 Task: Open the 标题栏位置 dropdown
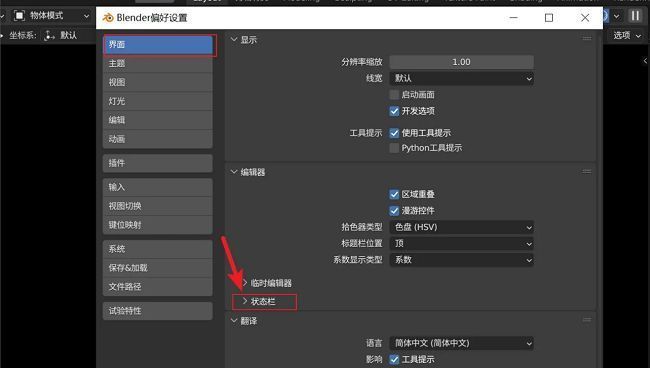(461, 244)
